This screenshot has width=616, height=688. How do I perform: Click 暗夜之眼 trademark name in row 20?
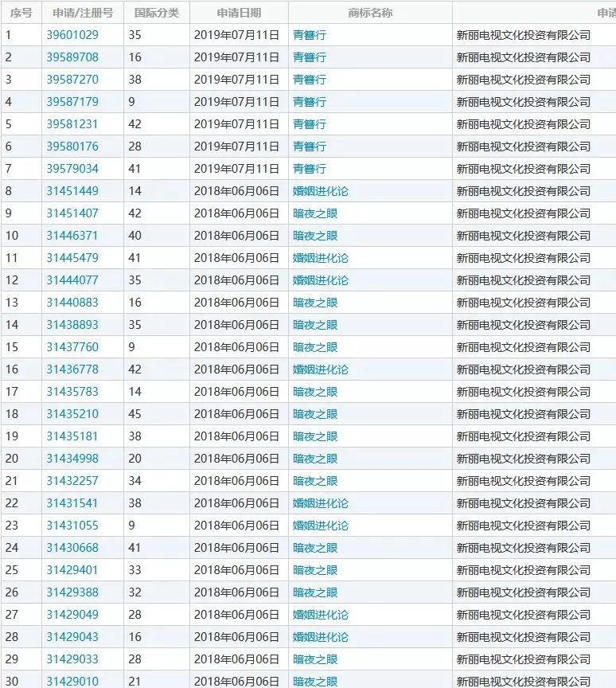point(315,459)
